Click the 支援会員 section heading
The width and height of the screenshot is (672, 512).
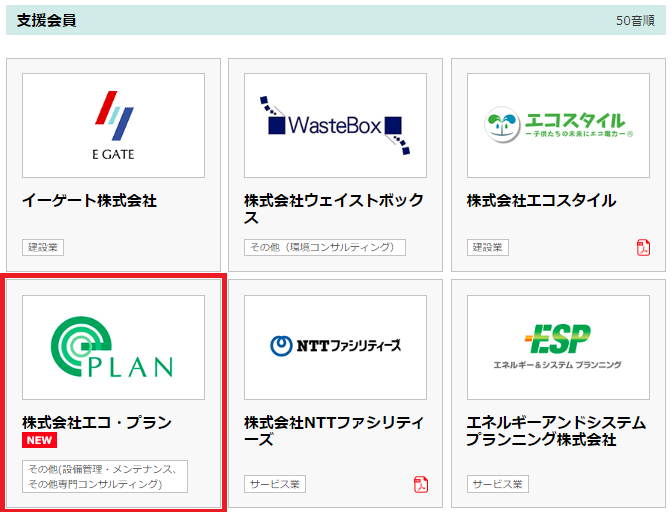click(x=46, y=20)
